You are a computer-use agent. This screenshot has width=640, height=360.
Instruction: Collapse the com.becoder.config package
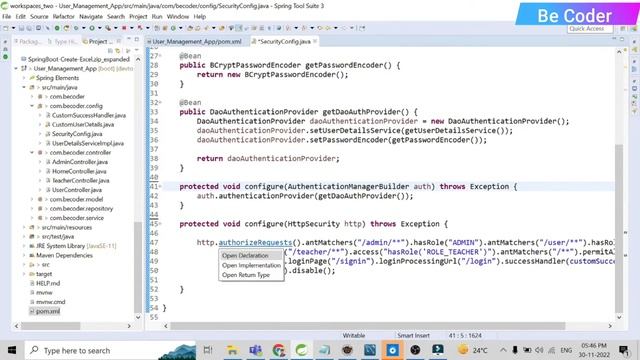32,106
